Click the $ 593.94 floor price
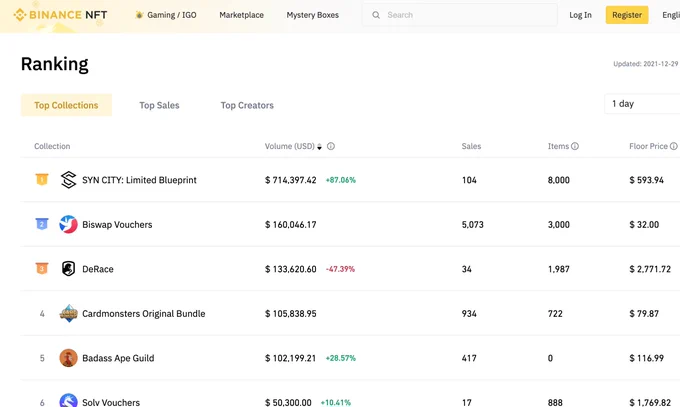 click(646, 180)
